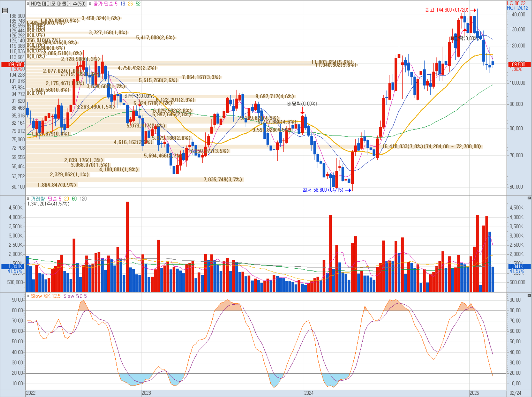Click the 1,341,201주(41.57%) volume readout

pos(48,204)
